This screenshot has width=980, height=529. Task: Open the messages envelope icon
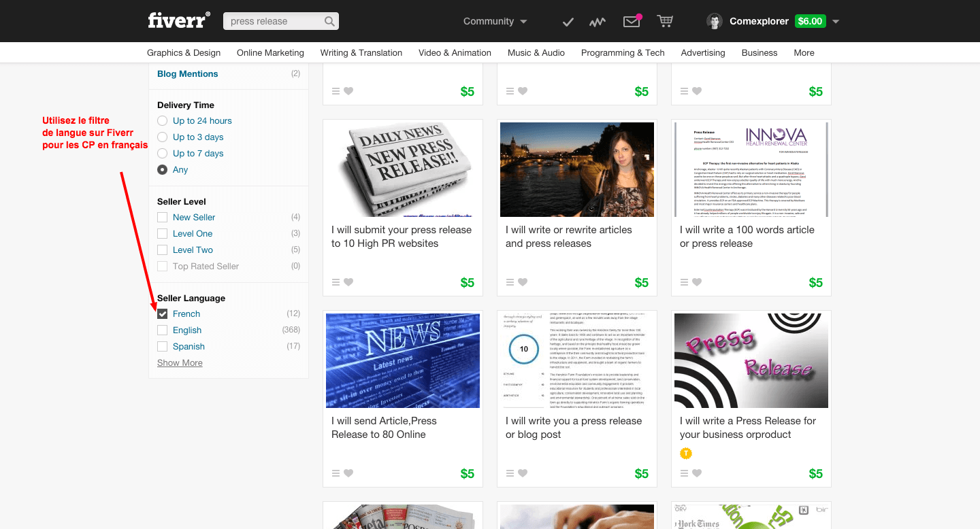[632, 22]
